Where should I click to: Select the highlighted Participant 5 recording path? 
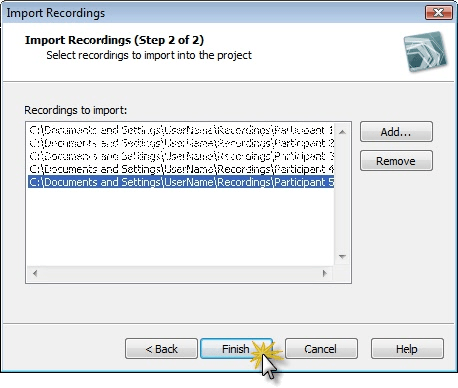point(181,182)
